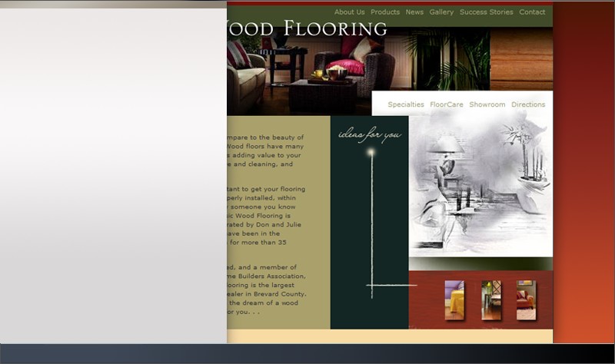This screenshot has height=364, width=615.
Task: Open the middle hallway floor thumbnail
Action: click(491, 299)
